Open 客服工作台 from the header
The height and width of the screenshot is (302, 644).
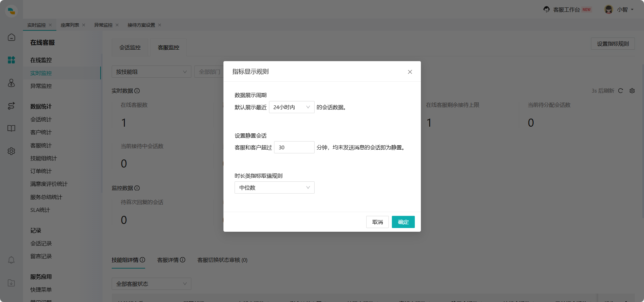tap(566, 10)
